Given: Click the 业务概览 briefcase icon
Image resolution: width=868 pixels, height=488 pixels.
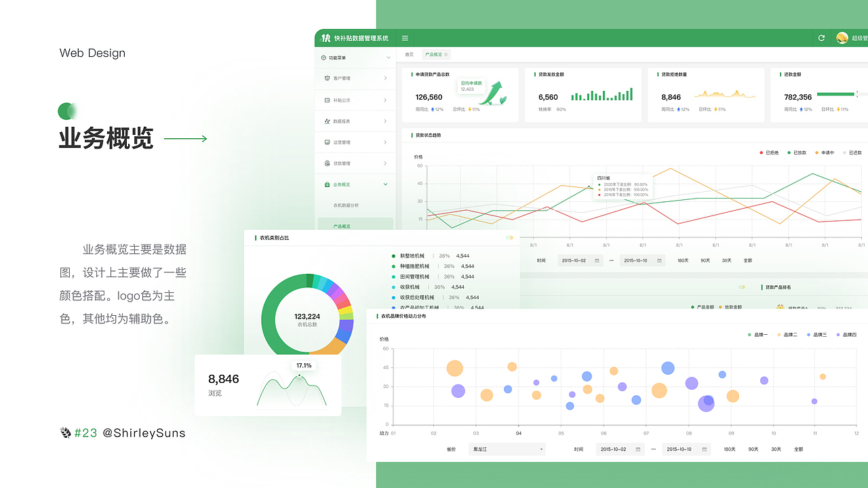Looking at the screenshot, I should coord(328,184).
